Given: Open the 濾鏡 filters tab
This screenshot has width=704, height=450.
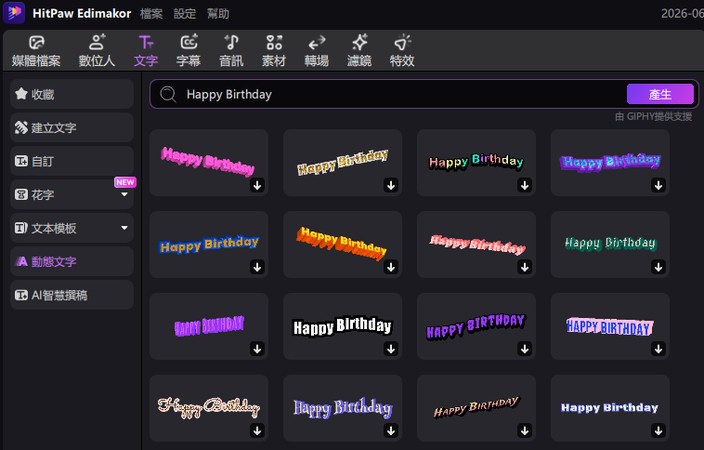Looking at the screenshot, I should 359,51.
